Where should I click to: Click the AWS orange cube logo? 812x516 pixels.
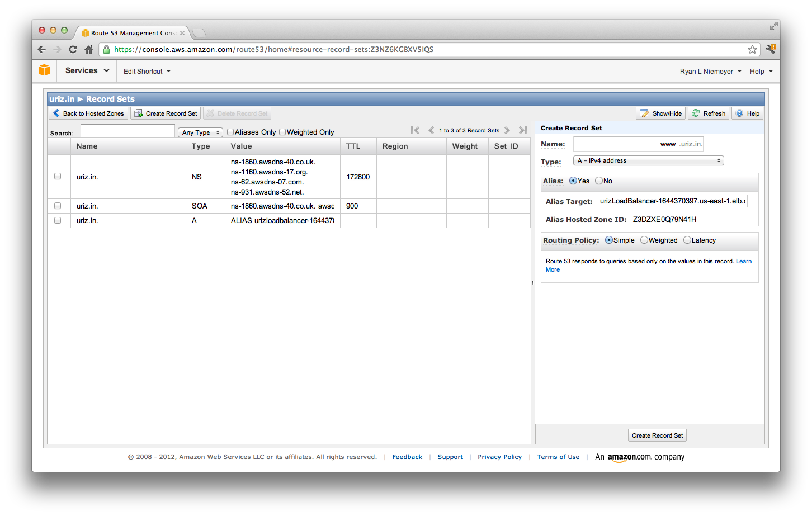coord(44,70)
